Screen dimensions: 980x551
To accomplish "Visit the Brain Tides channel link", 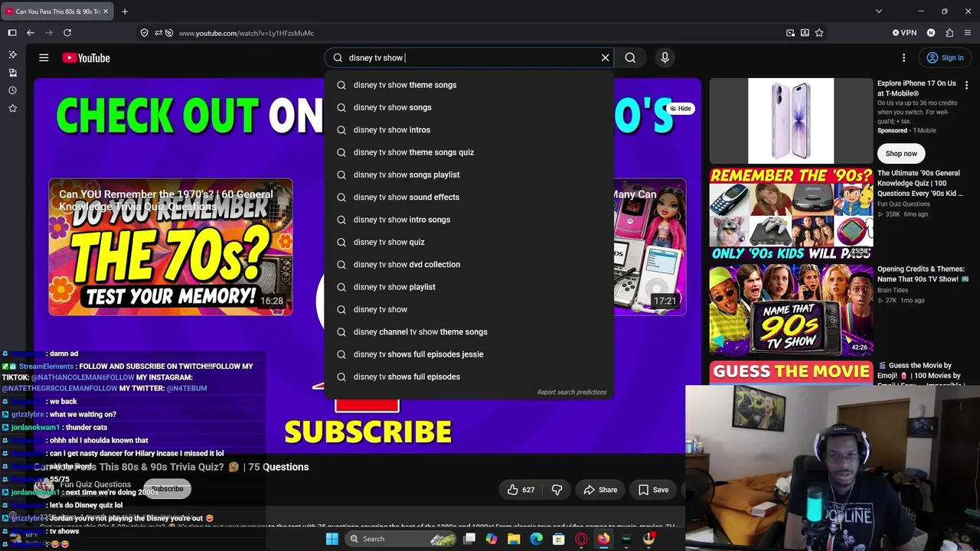I will [893, 291].
